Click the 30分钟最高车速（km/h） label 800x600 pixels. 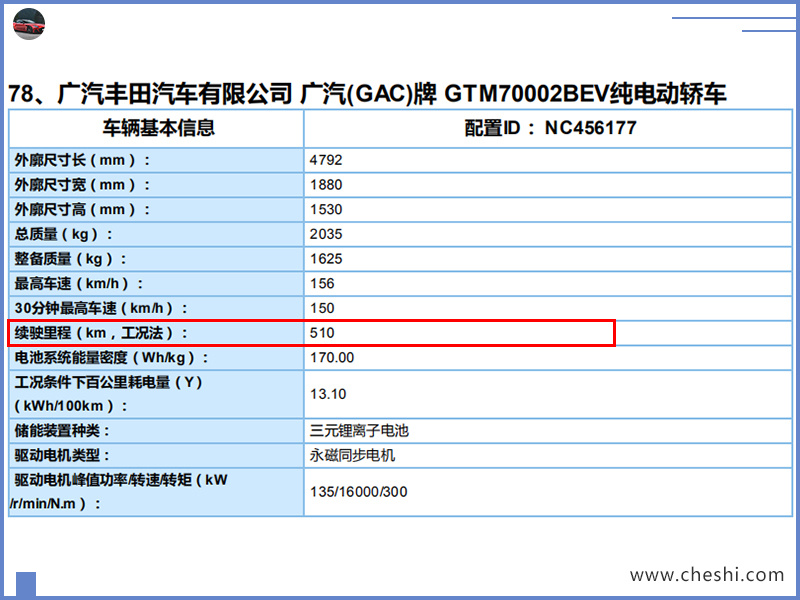click(x=101, y=308)
